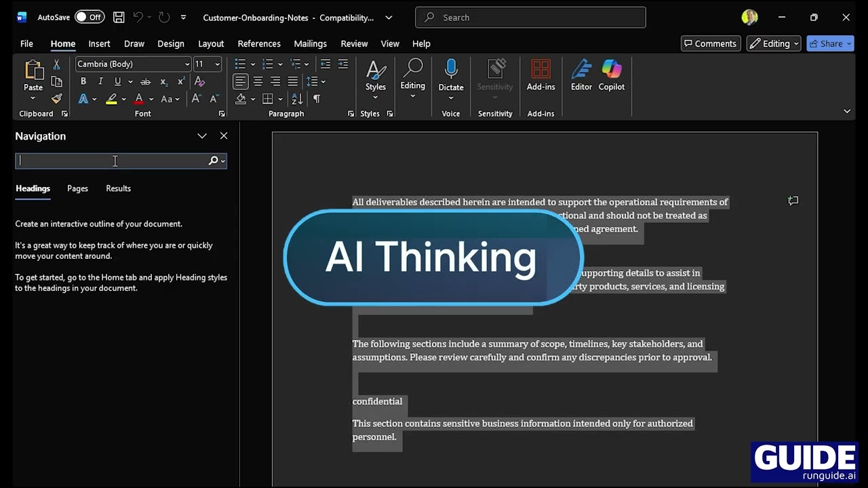Click the search magnifier in Navigation pane

(213, 161)
